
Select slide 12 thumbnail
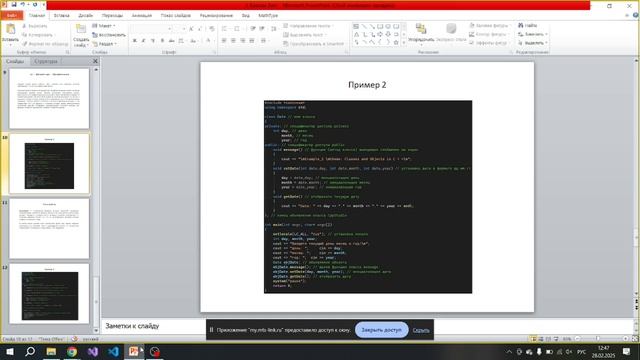point(49,293)
